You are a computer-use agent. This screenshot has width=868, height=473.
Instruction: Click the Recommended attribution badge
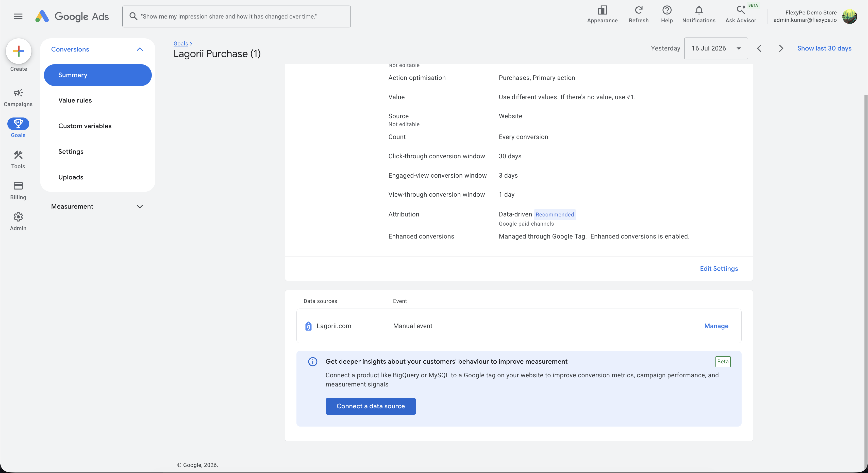(555, 215)
